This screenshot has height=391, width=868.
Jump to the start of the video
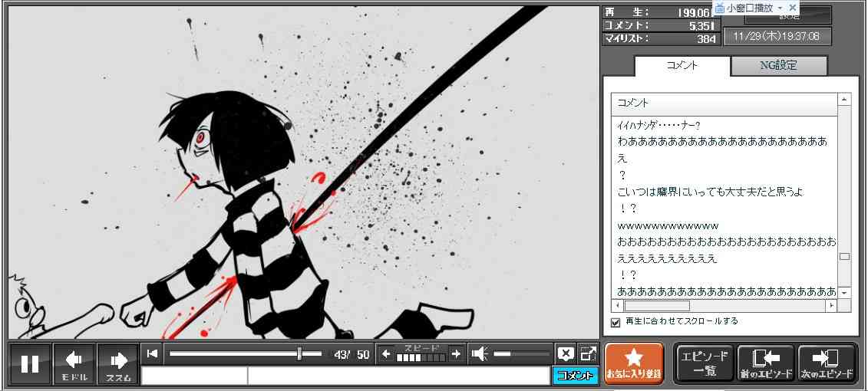(x=153, y=353)
